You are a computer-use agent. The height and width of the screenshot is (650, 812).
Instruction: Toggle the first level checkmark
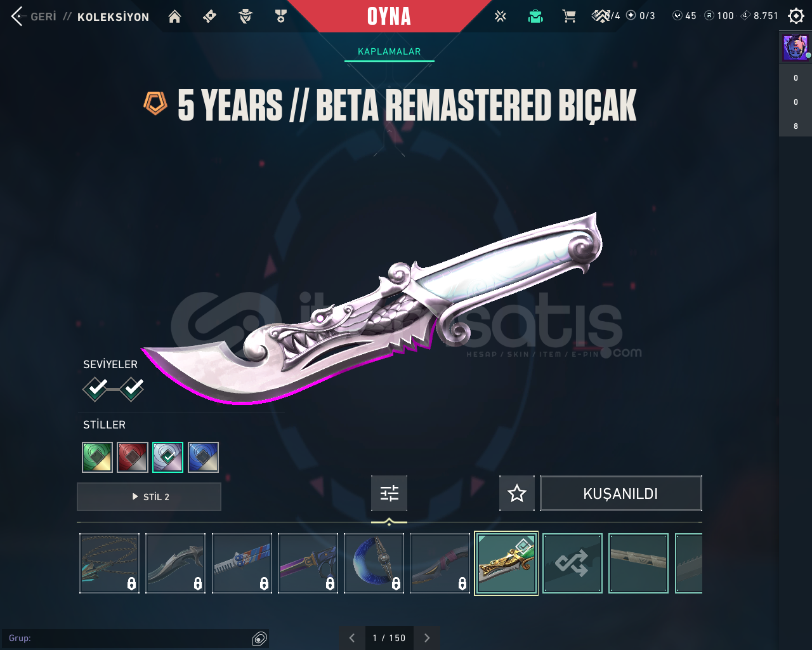coord(96,388)
